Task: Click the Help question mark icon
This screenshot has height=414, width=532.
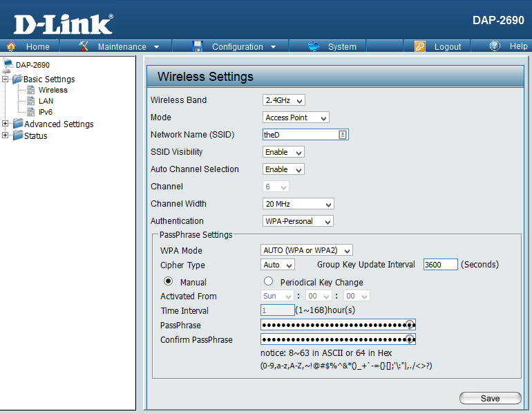Action: pyautogui.click(x=495, y=46)
